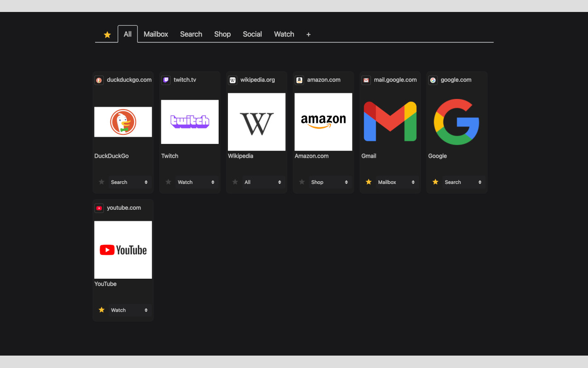Open the starred favorites tab
The width and height of the screenshot is (588, 368).
pyautogui.click(x=107, y=34)
